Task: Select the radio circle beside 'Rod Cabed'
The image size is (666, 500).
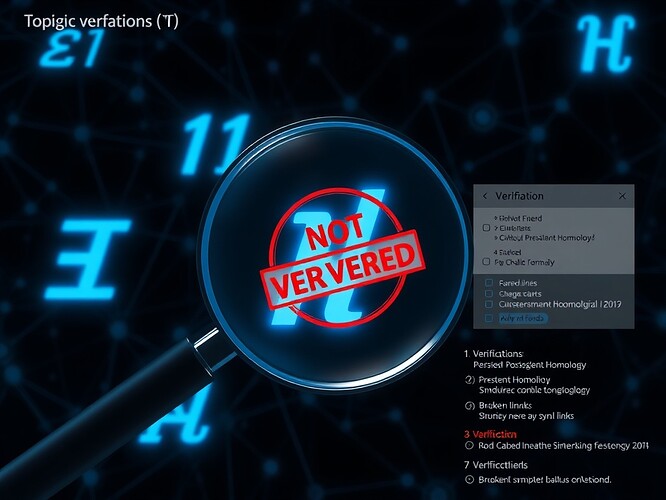Action: point(471,446)
